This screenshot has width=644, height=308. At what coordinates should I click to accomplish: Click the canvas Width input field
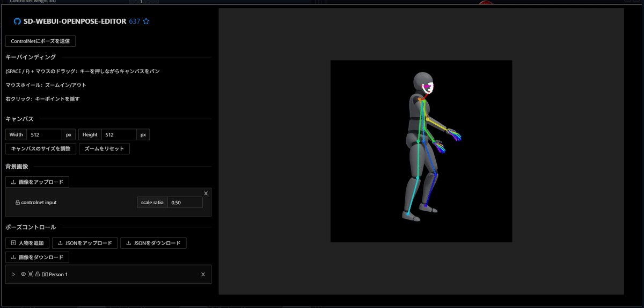pos(45,134)
